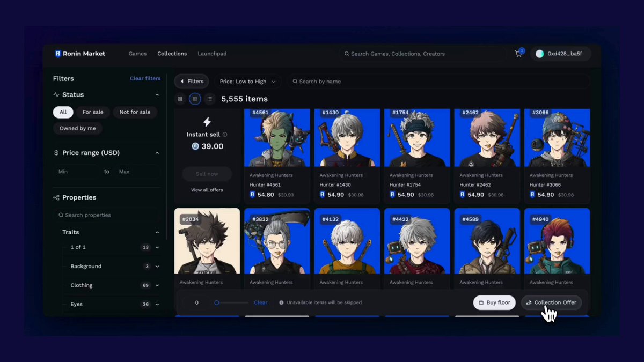Click the Max price input
Screen dimensions: 644x362
click(137, 172)
